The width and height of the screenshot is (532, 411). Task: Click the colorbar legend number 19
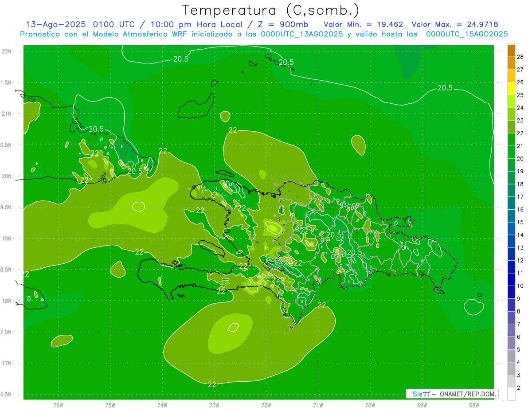point(520,171)
